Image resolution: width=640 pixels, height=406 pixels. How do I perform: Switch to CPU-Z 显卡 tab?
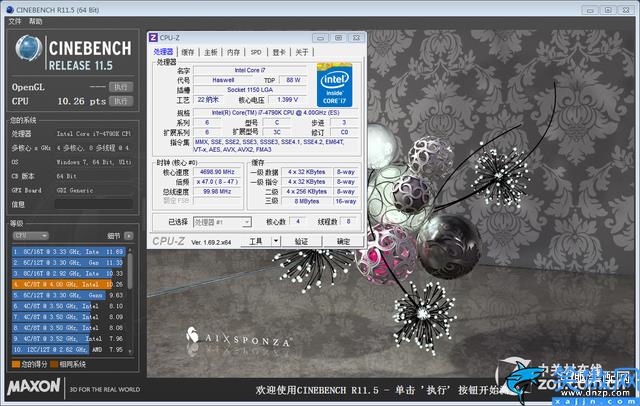pyautogui.click(x=279, y=52)
